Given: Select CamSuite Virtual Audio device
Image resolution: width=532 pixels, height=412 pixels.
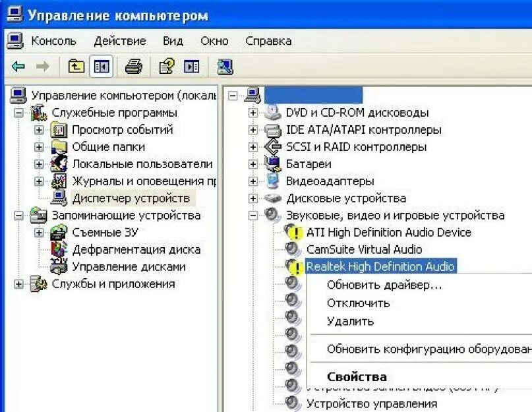Looking at the screenshot, I should pos(364,249).
